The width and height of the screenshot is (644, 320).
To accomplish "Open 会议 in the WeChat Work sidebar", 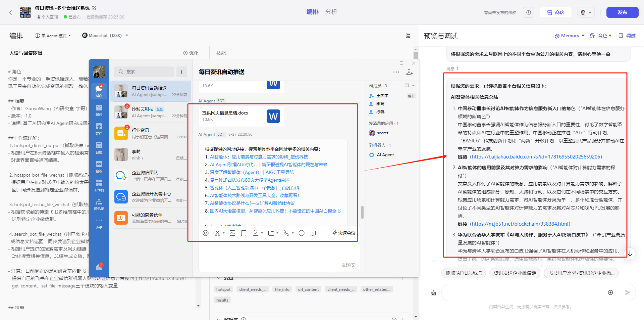I will (x=99, y=167).
